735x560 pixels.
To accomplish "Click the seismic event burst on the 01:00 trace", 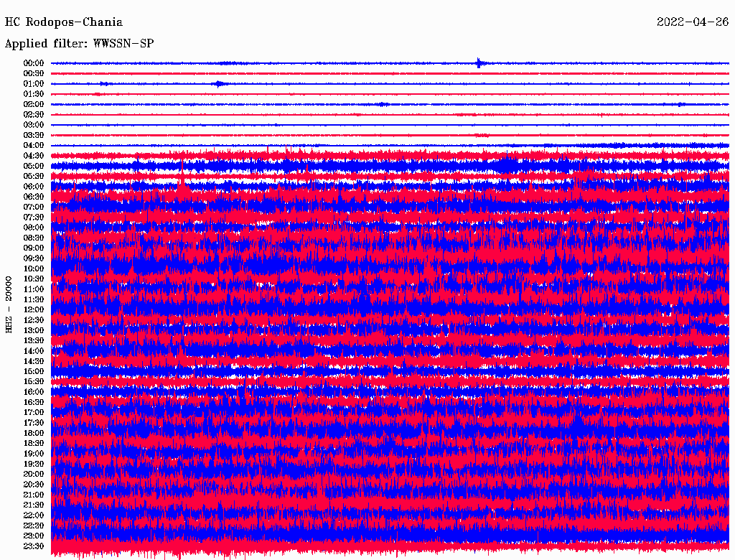I will click(x=218, y=84).
